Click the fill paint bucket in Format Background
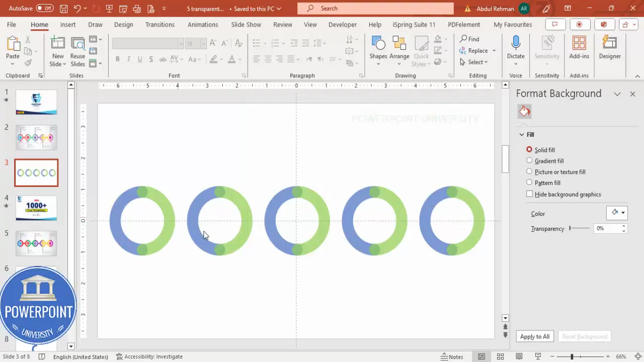The height and width of the screenshot is (362, 644). [x=524, y=111]
